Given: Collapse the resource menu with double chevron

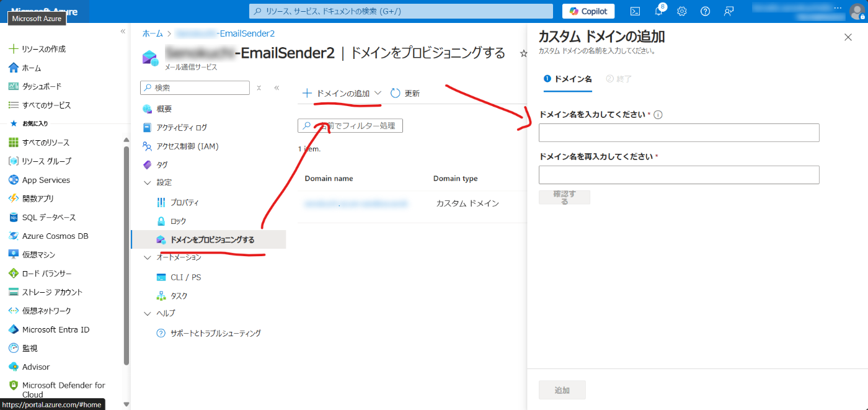Looking at the screenshot, I should [277, 87].
